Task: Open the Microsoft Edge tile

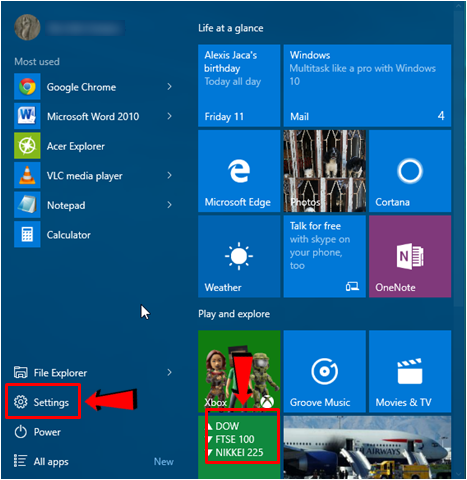Action: pos(239,171)
